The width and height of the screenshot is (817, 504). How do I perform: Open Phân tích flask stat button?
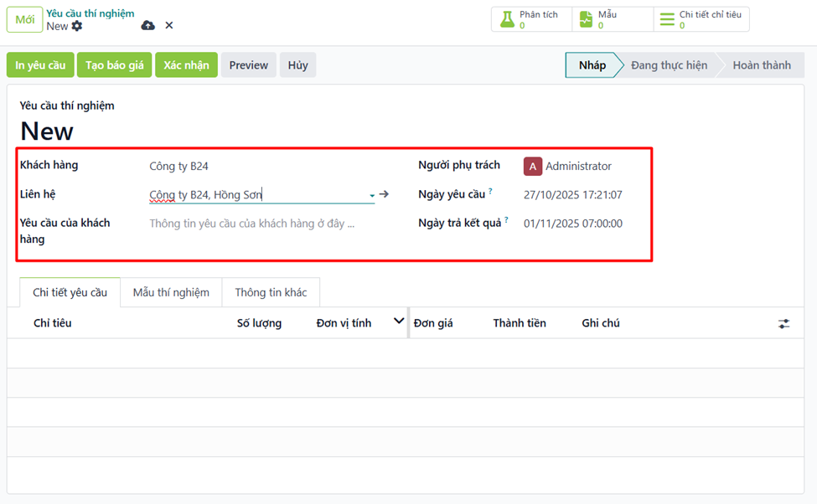click(508, 19)
